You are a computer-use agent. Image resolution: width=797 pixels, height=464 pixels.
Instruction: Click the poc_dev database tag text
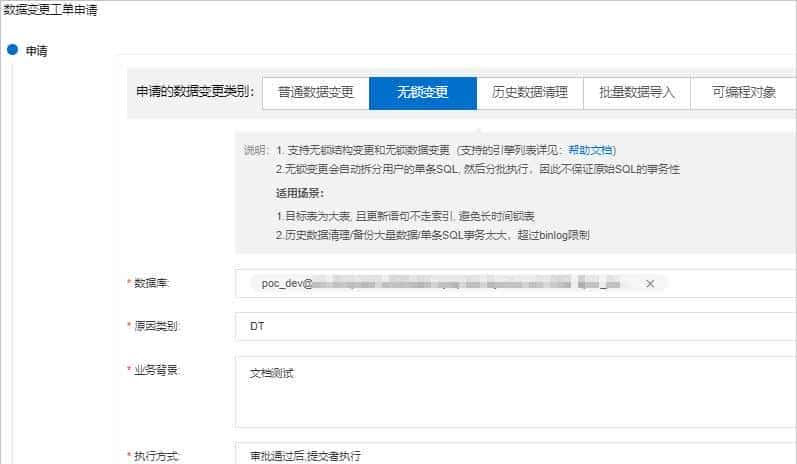point(441,284)
